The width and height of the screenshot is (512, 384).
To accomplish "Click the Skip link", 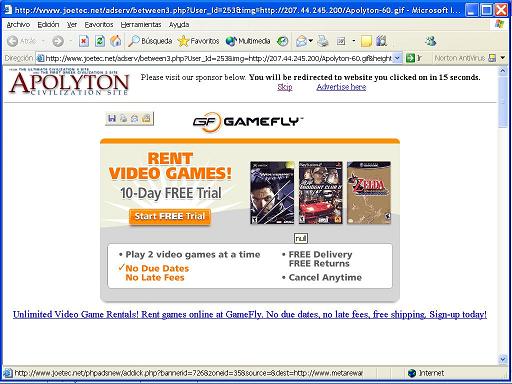I will click(x=285, y=87).
